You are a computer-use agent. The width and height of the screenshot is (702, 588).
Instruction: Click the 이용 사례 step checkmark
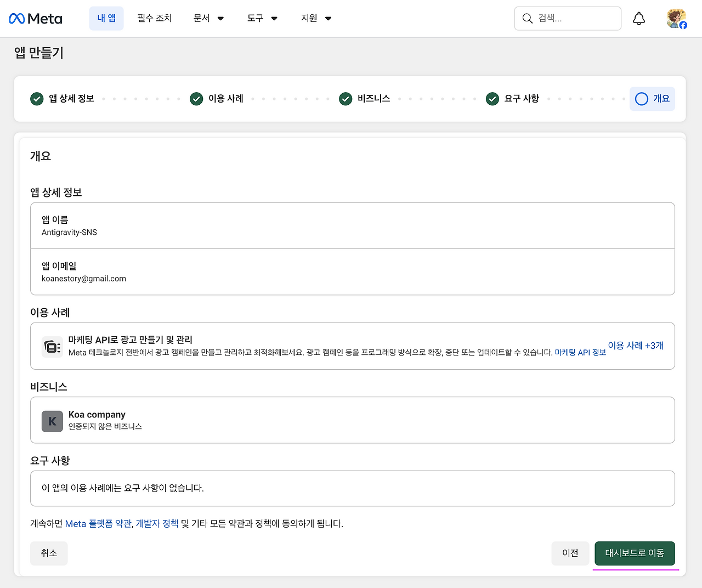196,99
